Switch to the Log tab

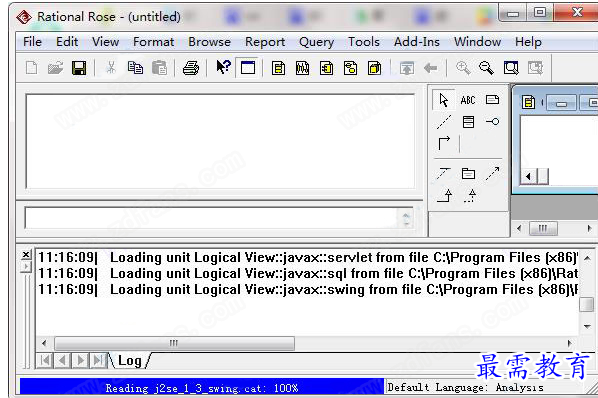pos(130,360)
